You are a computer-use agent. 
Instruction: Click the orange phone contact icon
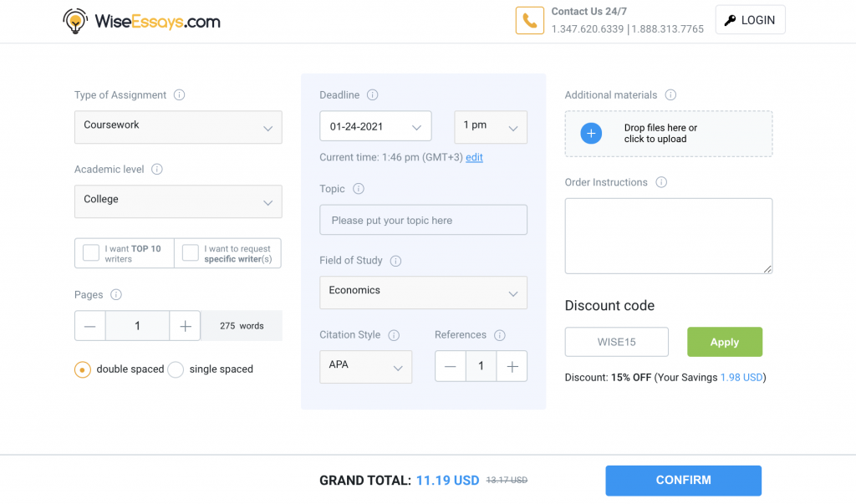coord(529,21)
